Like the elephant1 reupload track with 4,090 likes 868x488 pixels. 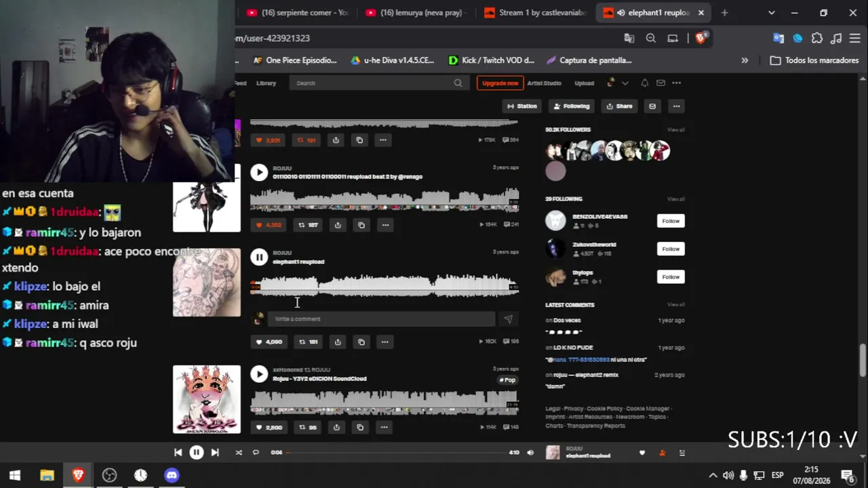coord(269,342)
